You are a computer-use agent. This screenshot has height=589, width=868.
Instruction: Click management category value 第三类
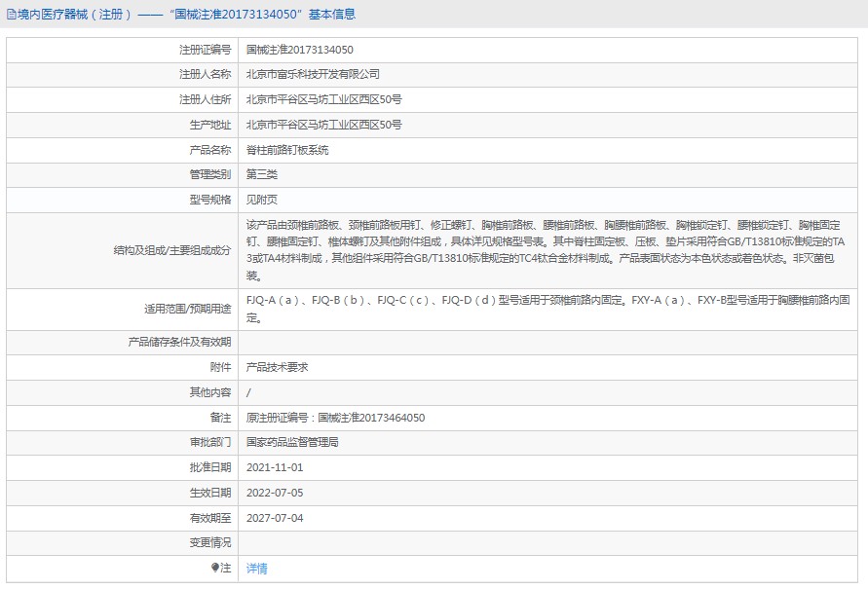pos(262,175)
